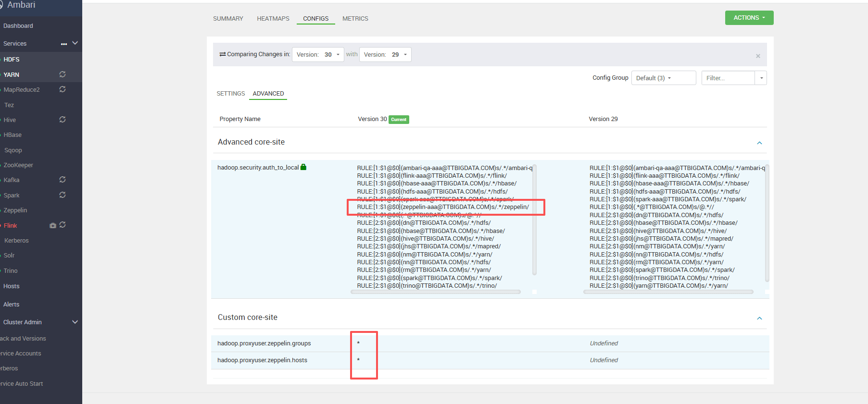This screenshot has width=868, height=404.
Task: Collapse the Advanced core-site section
Action: pos(759,143)
